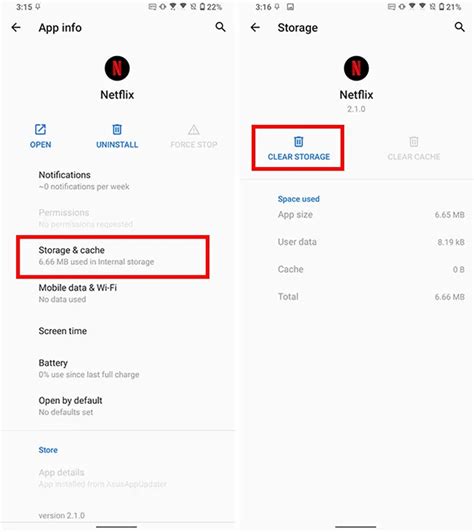This screenshot has width=474, height=532.
Task: Tap the CLEAR CACHE button
Action: tap(414, 148)
